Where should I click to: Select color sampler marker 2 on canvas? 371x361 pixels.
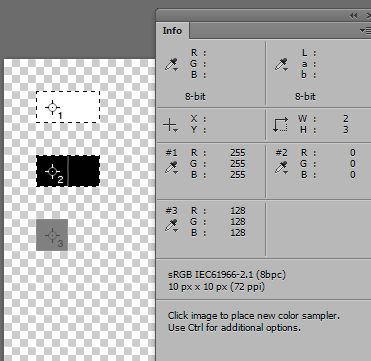52,172
